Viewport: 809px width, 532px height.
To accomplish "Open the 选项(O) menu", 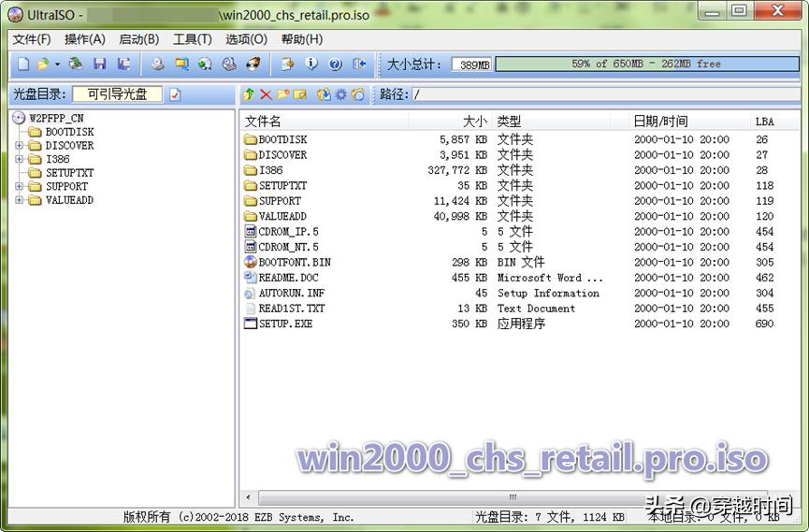I will click(x=246, y=39).
